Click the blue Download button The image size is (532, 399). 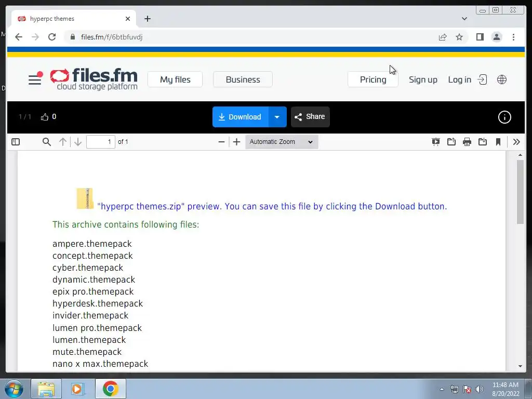coord(241,117)
